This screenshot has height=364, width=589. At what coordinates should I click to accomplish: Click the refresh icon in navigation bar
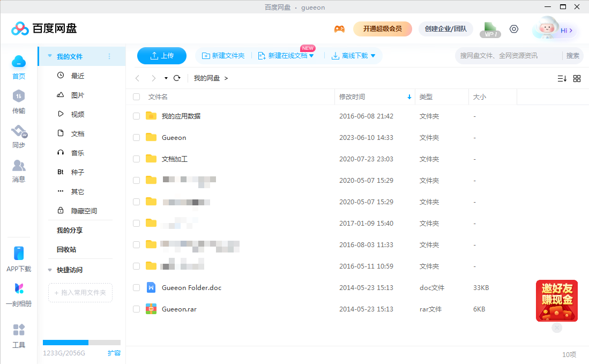(x=177, y=78)
